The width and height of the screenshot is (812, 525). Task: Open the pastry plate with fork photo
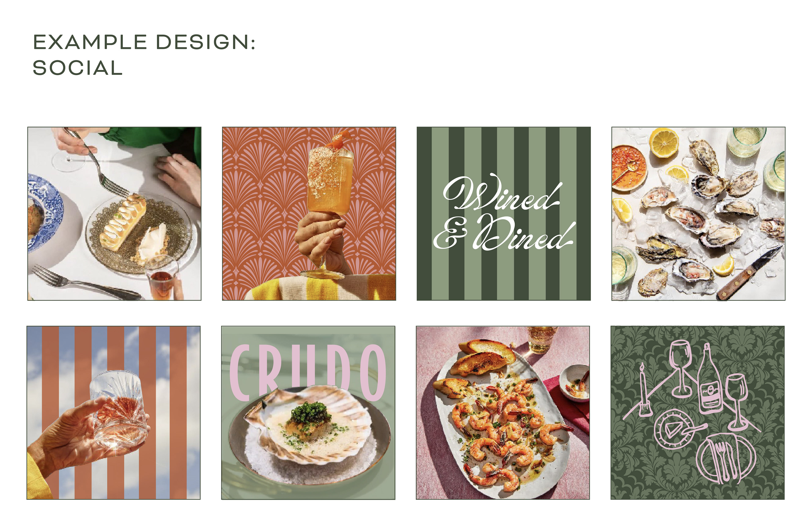pyautogui.click(x=114, y=214)
